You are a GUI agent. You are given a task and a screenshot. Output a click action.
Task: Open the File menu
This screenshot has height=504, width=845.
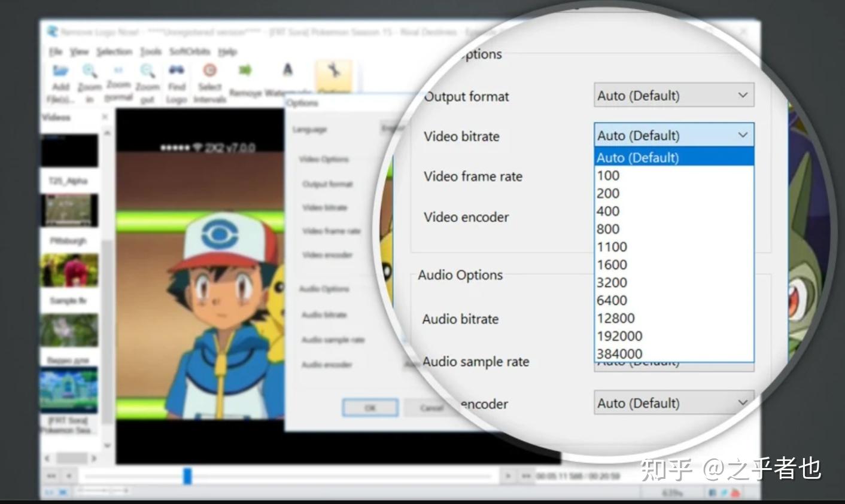coord(55,52)
